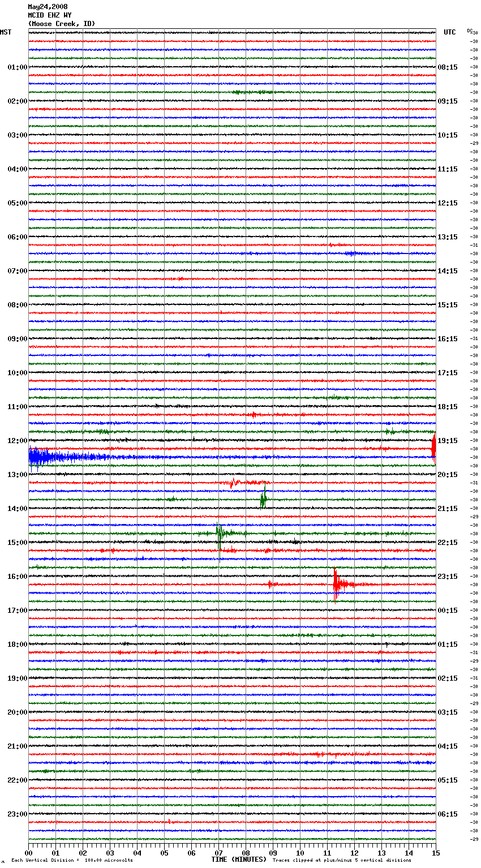481x868 pixels.
Task: Select the 03:00 MST row label
Action: point(18,135)
